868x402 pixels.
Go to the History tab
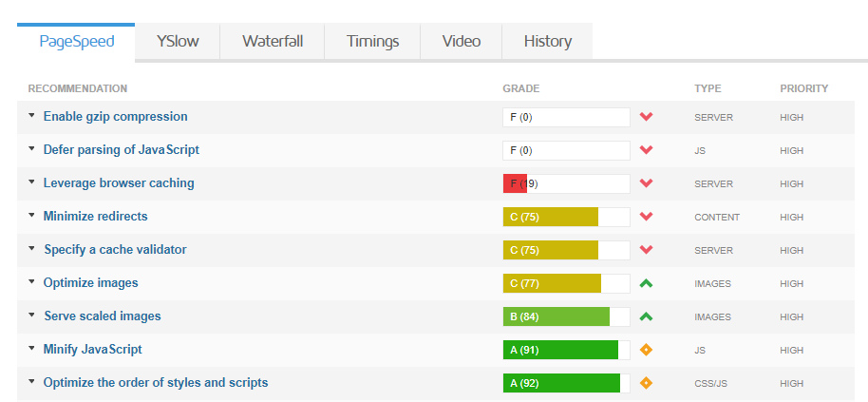tap(547, 42)
